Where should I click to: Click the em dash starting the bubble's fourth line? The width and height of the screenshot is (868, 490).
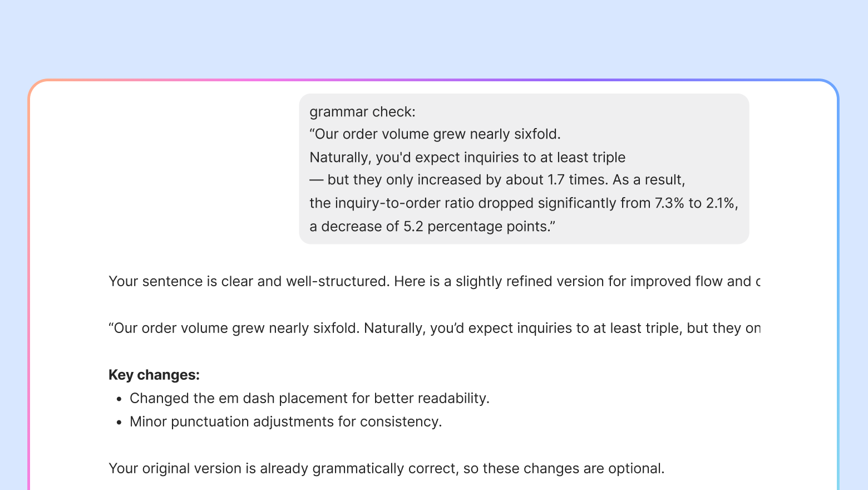pyautogui.click(x=316, y=180)
